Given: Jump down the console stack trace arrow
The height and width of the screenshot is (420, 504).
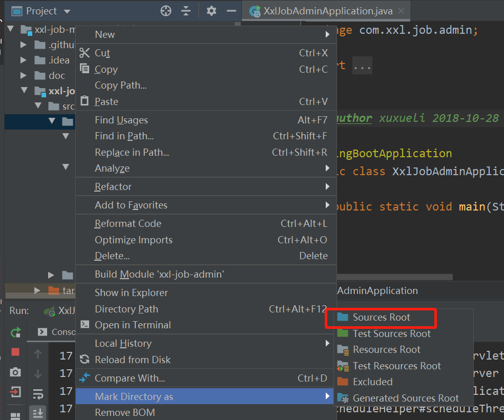Looking at the screenshot, I should [37, 372].
